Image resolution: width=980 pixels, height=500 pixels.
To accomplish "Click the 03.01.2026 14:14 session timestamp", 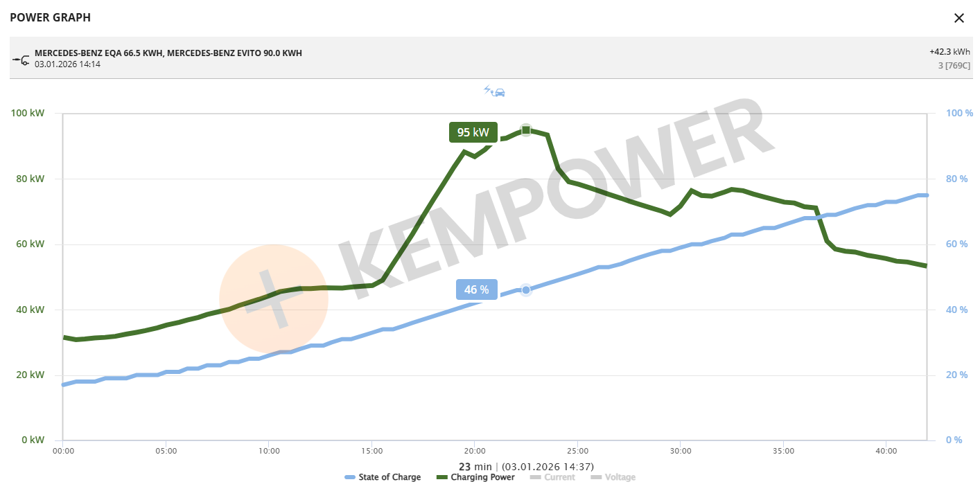I will [68, 64].
